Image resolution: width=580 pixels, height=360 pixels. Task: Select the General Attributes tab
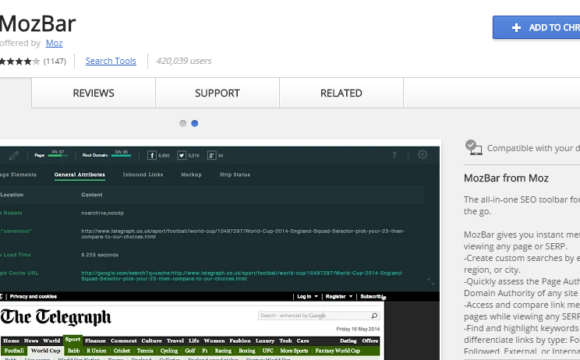click(x=80, y=175)
